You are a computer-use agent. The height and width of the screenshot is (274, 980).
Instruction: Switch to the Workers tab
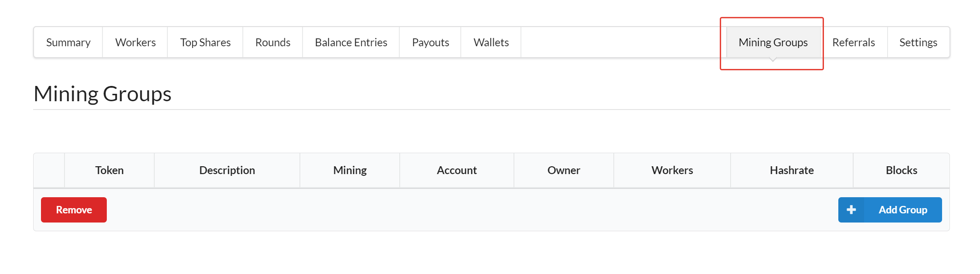tap(135, 42)
